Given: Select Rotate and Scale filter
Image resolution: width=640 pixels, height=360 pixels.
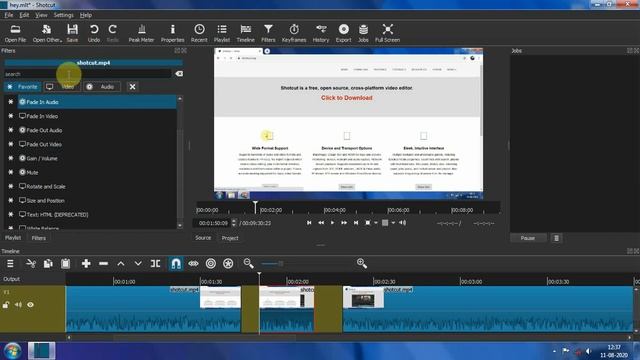Looking at the screenshot, I should (x=97, y=187).
